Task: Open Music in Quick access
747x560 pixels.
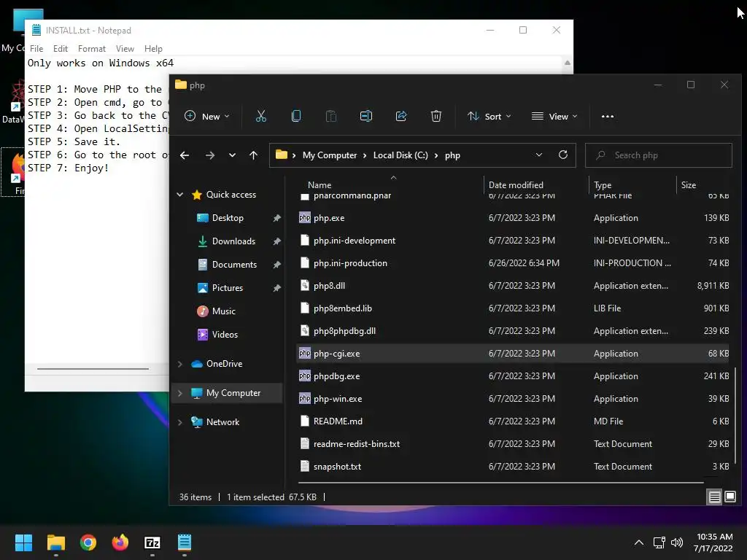Action: [223, 311]
